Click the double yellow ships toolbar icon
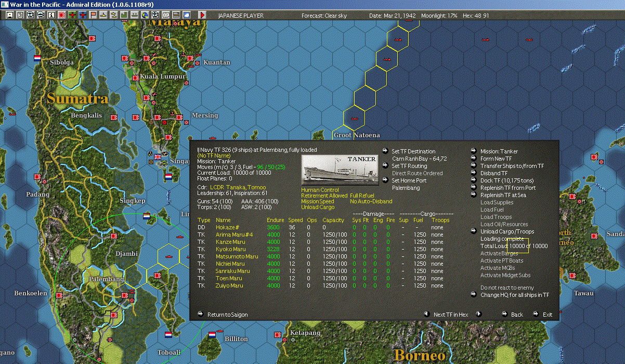 tap(114, 15)
